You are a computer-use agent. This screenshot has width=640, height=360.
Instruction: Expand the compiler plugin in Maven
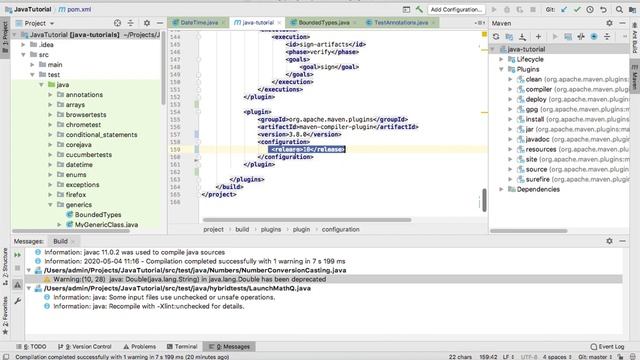(x=510, y=89)
